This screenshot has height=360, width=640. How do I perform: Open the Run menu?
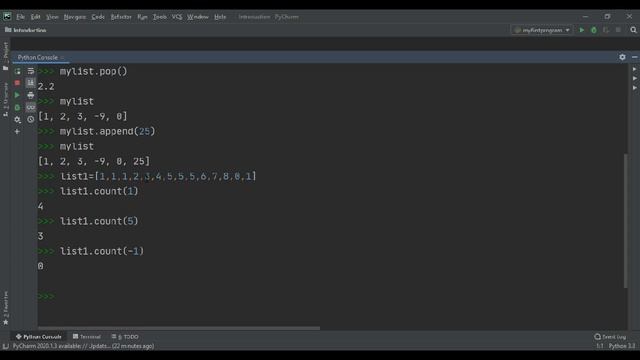[x=142, y=17]
